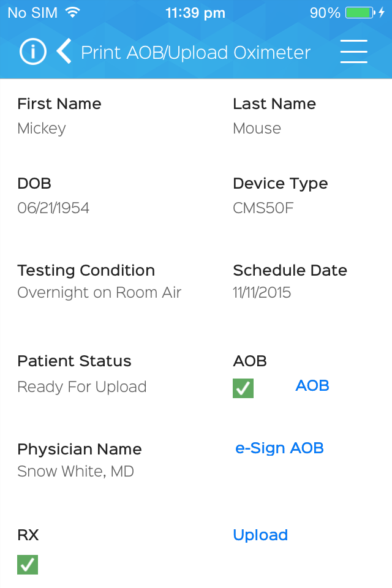
Task: Tap the 11/11/2015 schedule date
Action: click(x=262, y=293)
